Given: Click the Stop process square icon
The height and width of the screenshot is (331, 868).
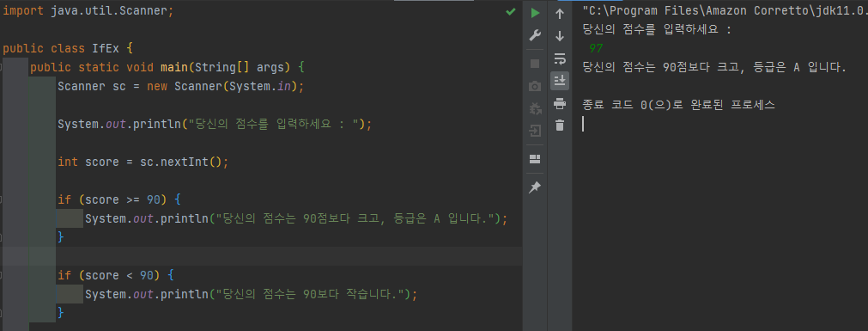Looking at the screenshot, I should pos(535,64).
